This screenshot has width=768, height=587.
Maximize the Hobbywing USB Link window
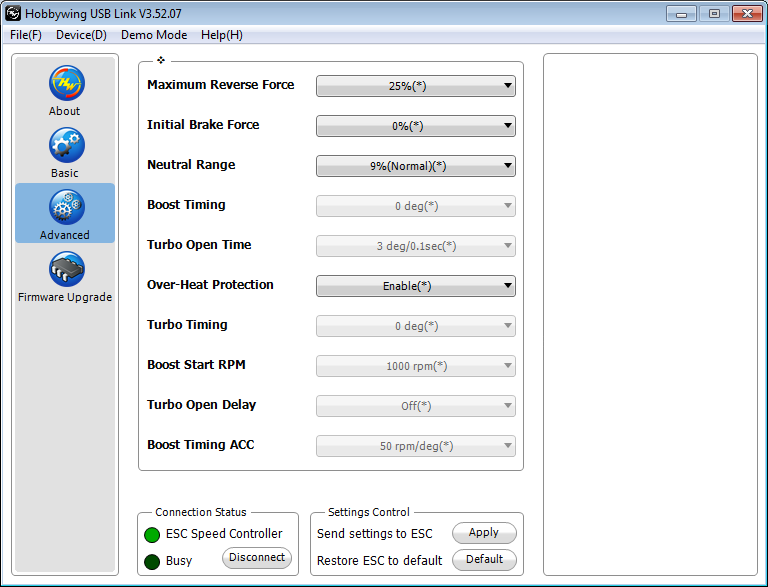[x=714, y=14]
